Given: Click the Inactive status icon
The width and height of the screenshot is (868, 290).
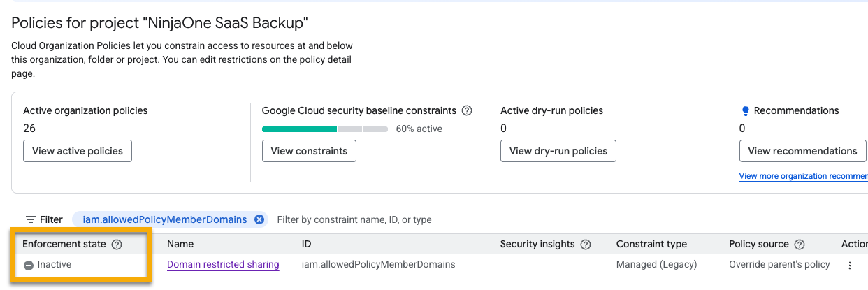Looking at the screenshot, I should (x=29, y=266).
